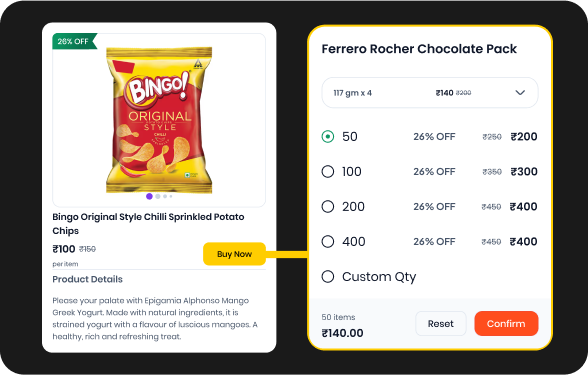Select the active purple carousel dot

[149, 196]
